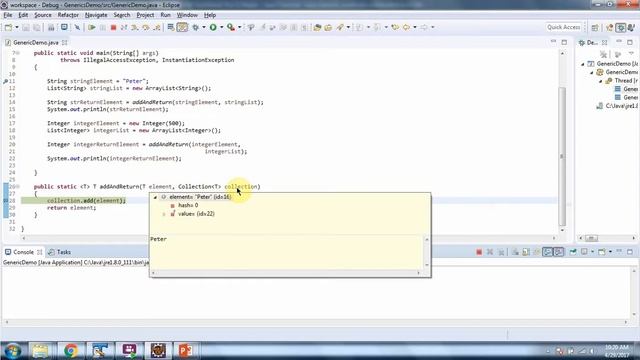
Task: Open the Run menu
Action: coord(165,15)
